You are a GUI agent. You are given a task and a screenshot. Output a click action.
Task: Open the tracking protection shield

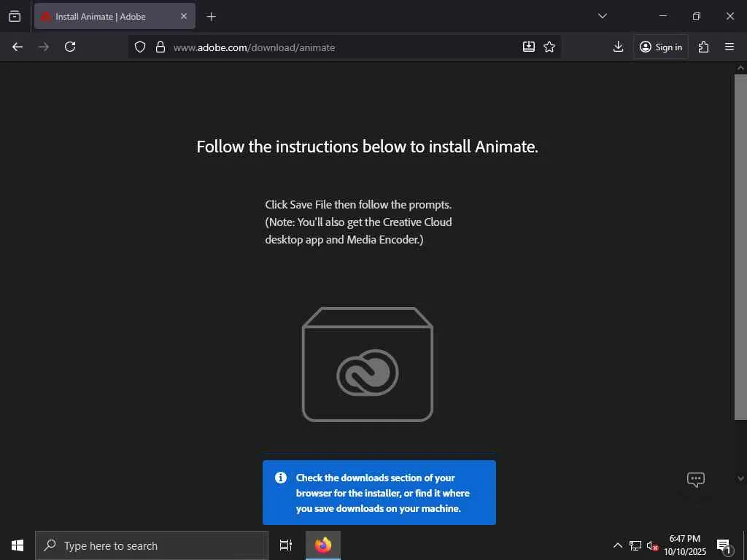pyautogui.click(x=139, y=47)
